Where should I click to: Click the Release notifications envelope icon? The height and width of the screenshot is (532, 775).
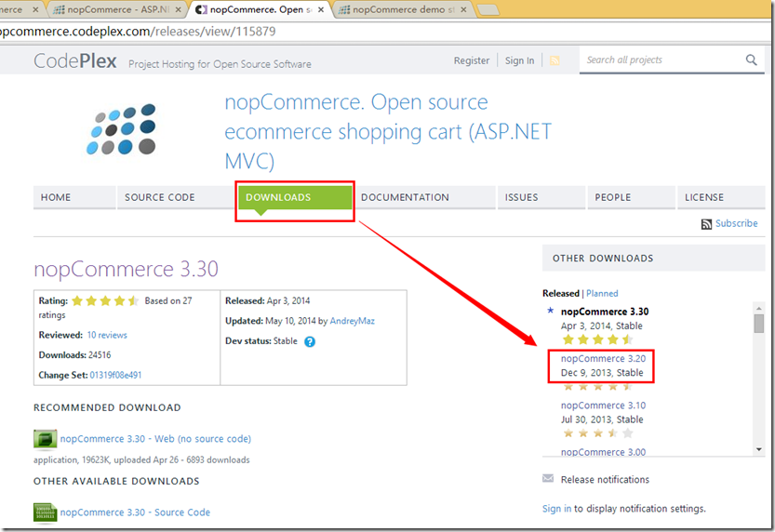(x=549, y=480)
